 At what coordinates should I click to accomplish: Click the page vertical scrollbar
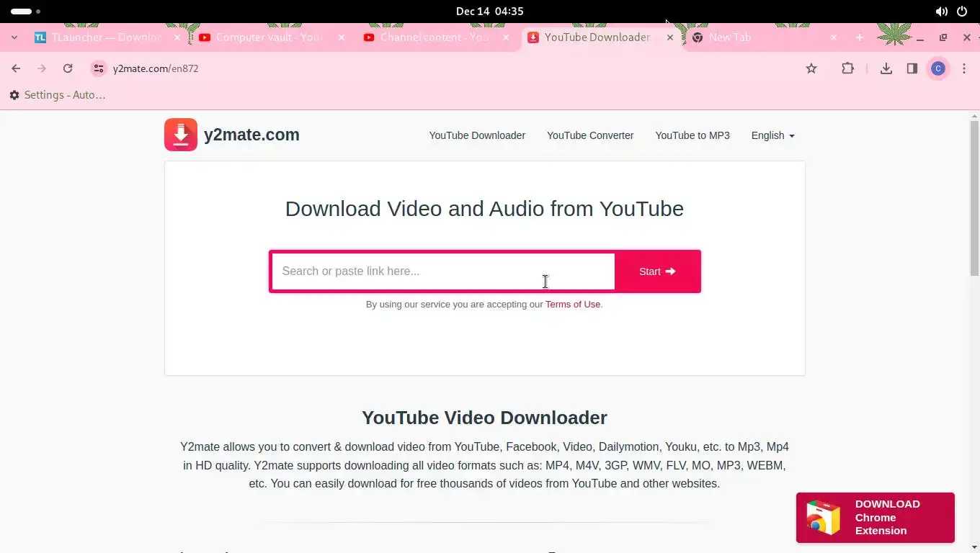click(x=975, y=198)
